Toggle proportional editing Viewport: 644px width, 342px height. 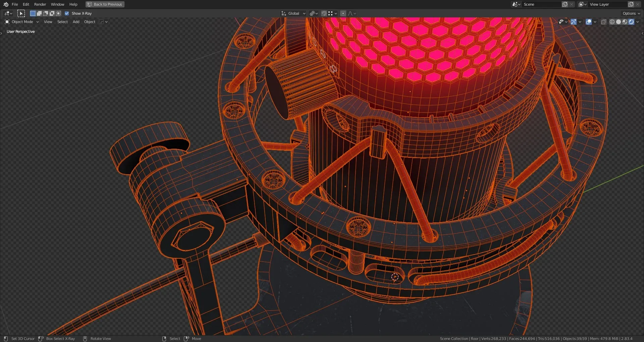343,13
